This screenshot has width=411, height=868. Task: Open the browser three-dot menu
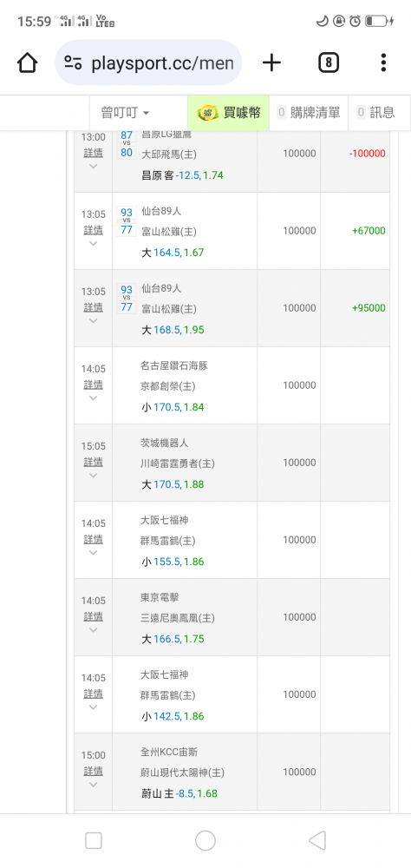point(383,62)
